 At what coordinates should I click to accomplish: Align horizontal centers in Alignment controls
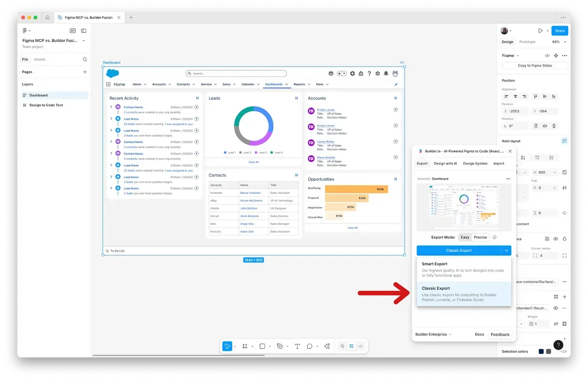515,96
